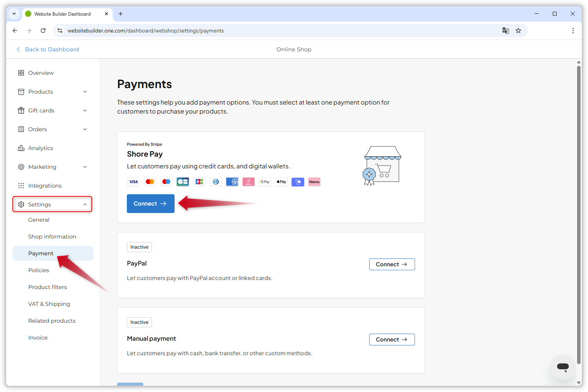Select the Orders list icon
This screenshot has height=392, width=588.
point(21,129)
